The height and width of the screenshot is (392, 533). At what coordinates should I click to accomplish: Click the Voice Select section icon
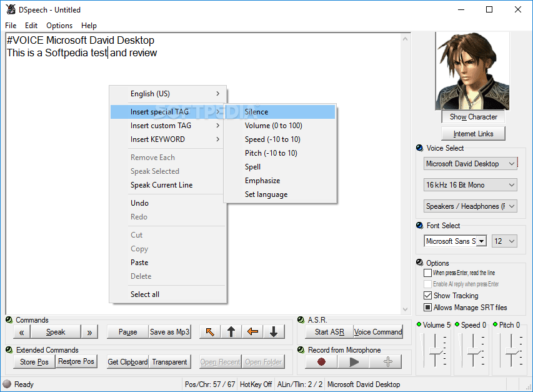(x=420, y=148)
